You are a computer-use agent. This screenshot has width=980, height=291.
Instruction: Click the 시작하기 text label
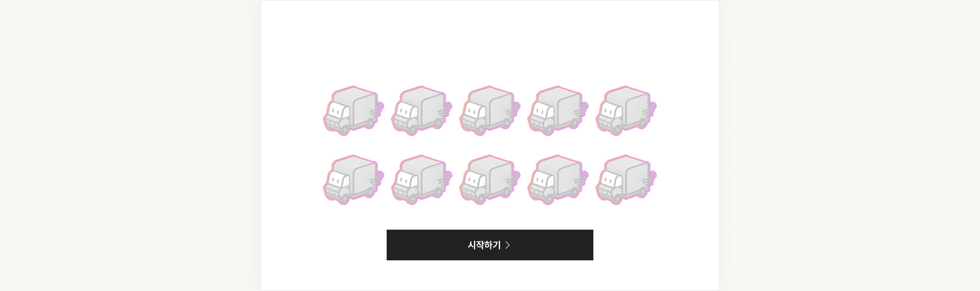coord(484,245)
